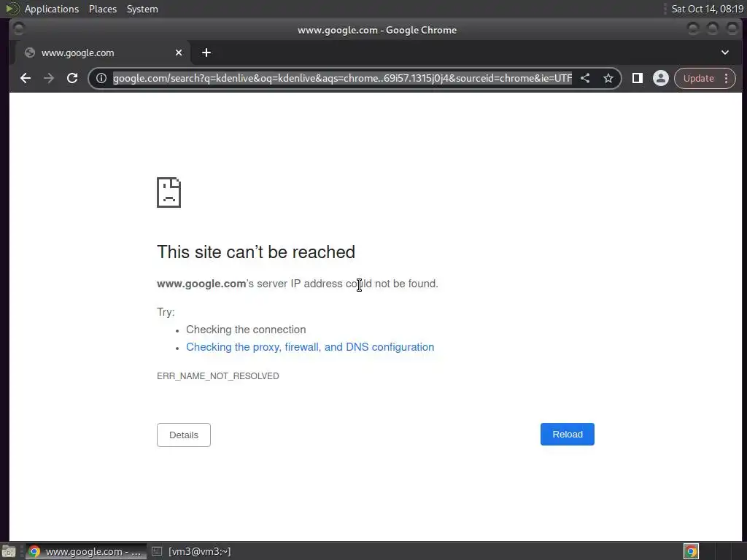Click the forward navigation arrow
Viewport: 747px width, 560px height.
tap(49, 78)
